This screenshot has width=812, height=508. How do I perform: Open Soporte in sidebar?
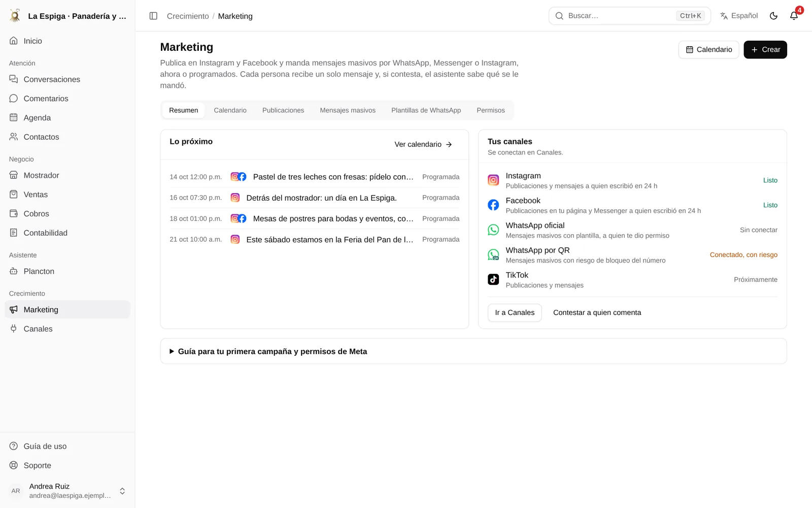67,466
